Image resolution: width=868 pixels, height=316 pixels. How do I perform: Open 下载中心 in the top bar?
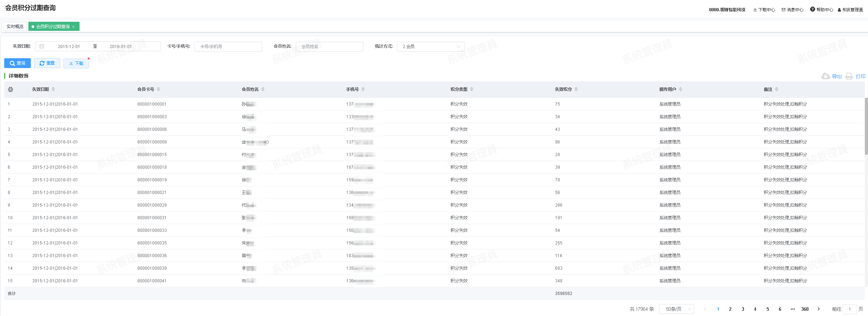click(764, 10)
